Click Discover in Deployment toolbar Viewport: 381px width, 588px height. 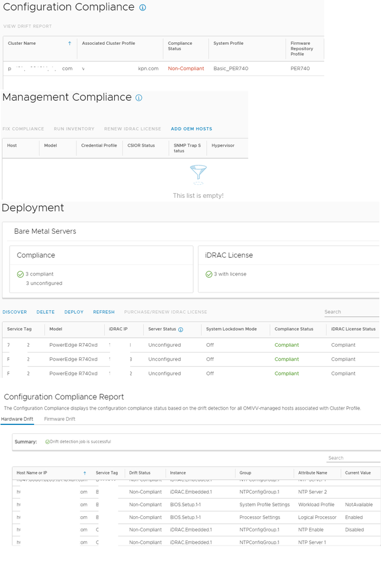[15, 312]
